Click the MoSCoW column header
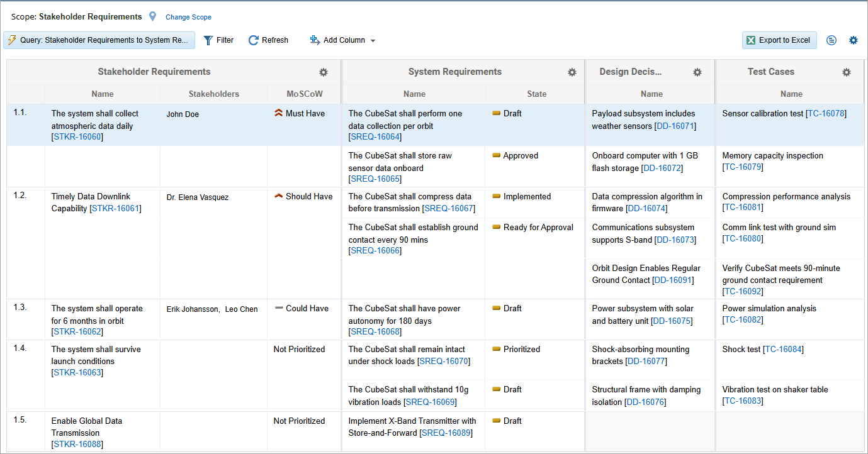 305,94
